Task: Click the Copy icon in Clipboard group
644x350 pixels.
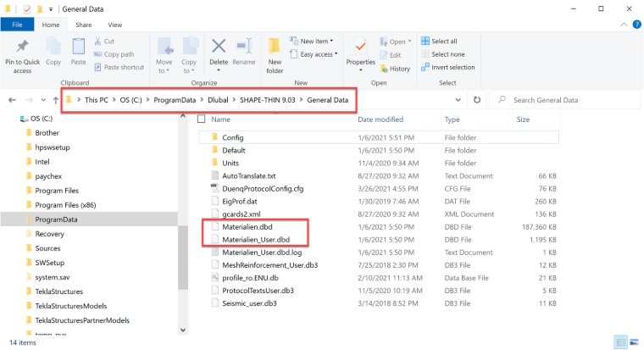Action: pyautogui.click(x=53, y=47)
